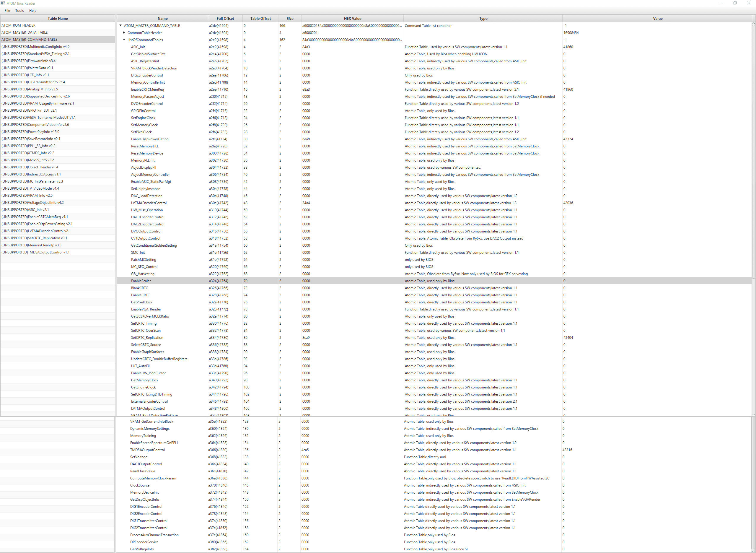
Task: Click the value 43374 cell
Action: coord(657,139)
